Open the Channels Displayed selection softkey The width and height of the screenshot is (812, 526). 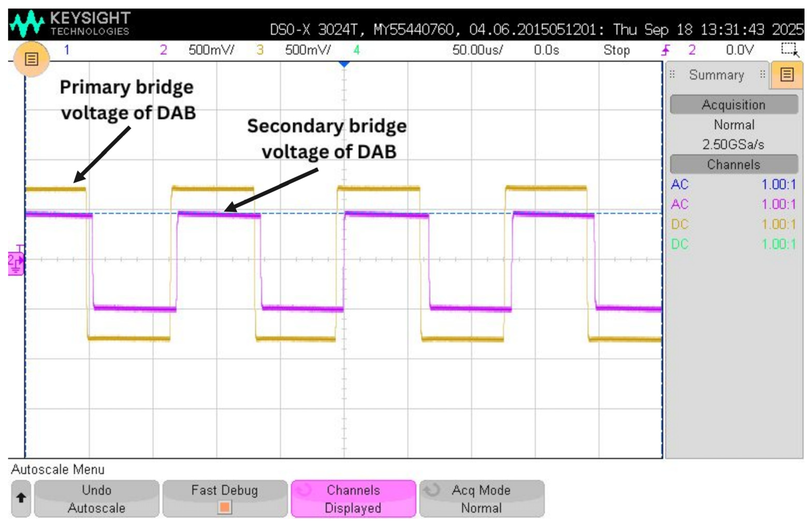tap(353, 499)
